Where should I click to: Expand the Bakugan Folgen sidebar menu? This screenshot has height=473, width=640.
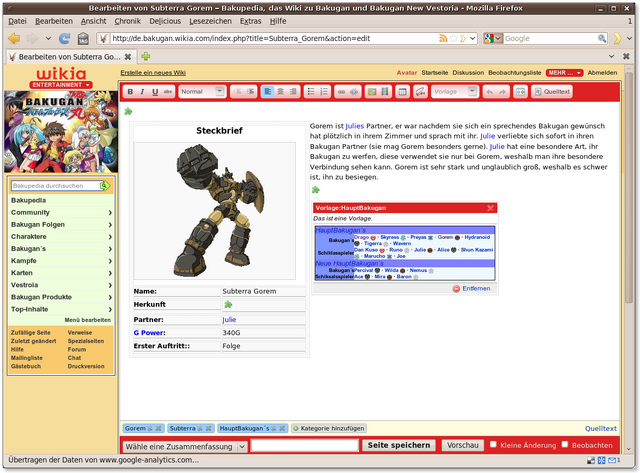61,225
